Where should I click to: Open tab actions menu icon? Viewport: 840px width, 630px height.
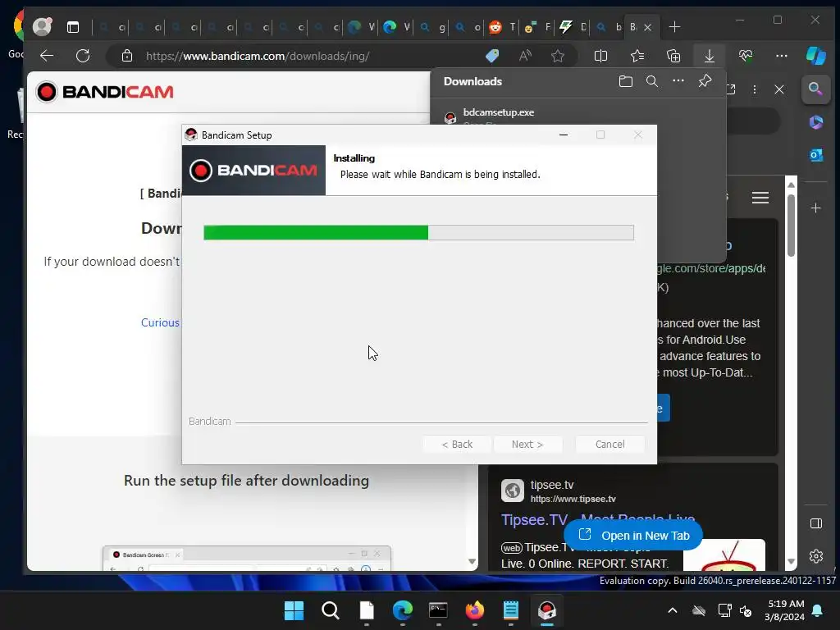click(x=73, y=27)
